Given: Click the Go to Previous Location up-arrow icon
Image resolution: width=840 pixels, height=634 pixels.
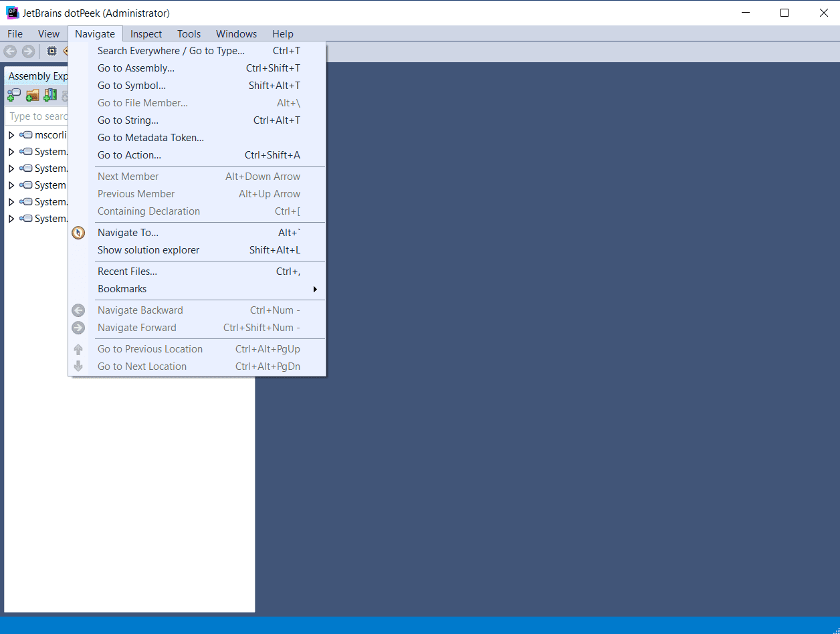Looking at the screenshot, I should (x=78, y=349).
